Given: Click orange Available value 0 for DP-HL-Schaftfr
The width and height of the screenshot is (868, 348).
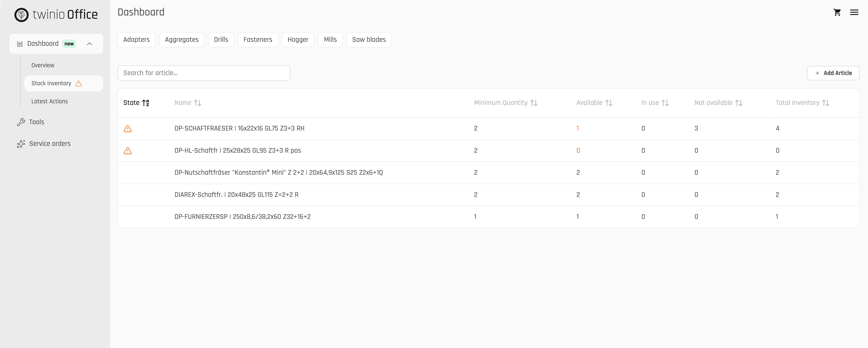Looking at the screenshot, I should [x=578, y=151].
